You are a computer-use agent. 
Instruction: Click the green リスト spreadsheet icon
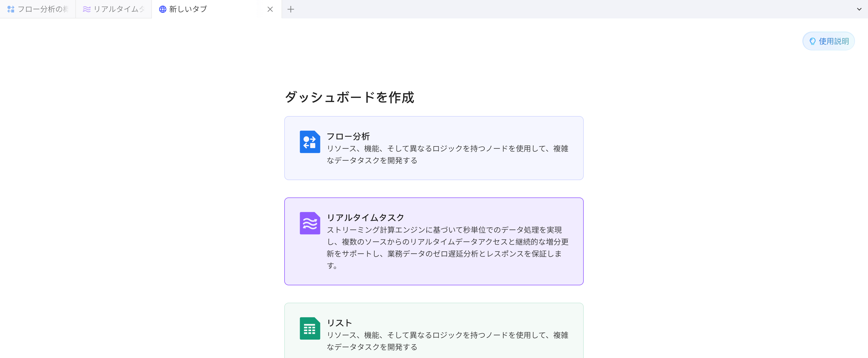(310, 328)
